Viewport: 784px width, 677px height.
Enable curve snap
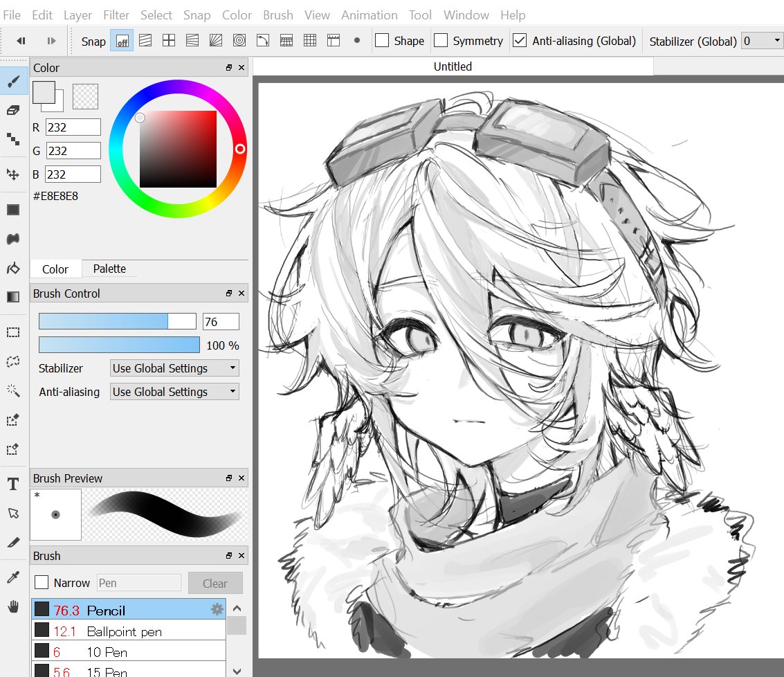[x=263, y=41]
